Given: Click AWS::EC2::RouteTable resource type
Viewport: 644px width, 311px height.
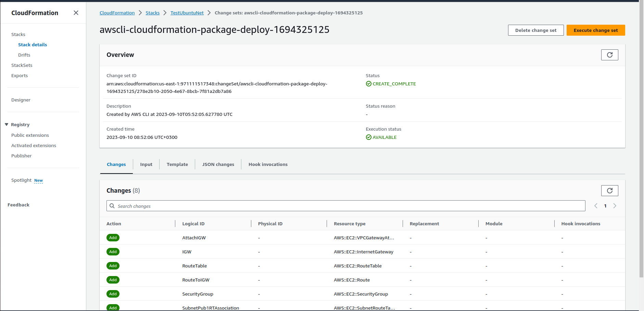Looking at the screenshot, I should pyautogui.click(x=358, y=266).
